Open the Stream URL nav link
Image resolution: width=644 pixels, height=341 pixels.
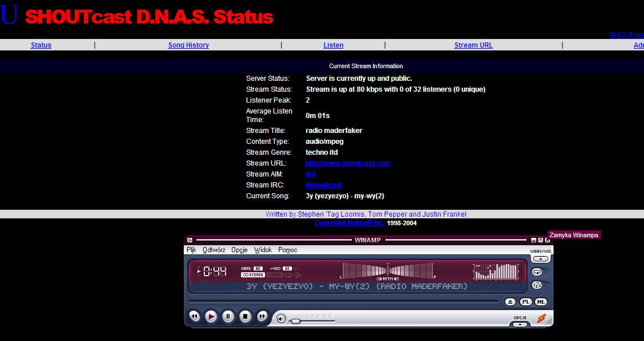click(x=473, y=45)
